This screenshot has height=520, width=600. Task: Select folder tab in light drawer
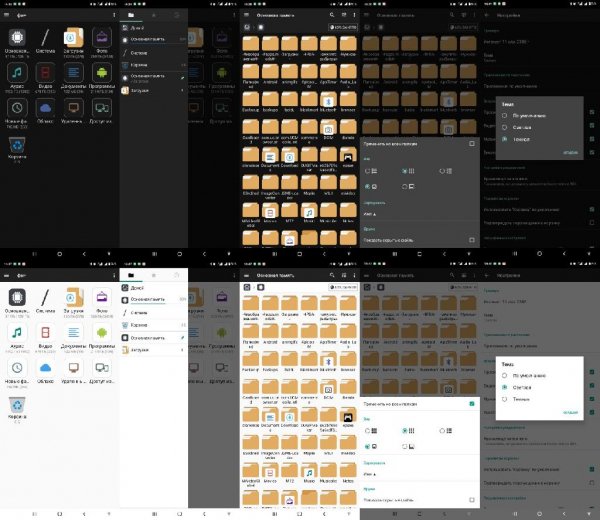[x=131, y=275]
